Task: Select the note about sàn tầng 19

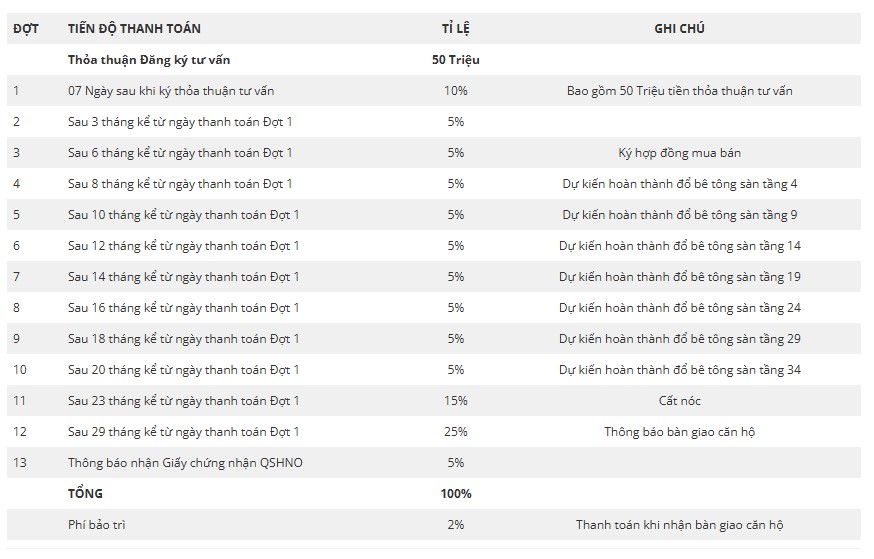Action: [679, 277]
